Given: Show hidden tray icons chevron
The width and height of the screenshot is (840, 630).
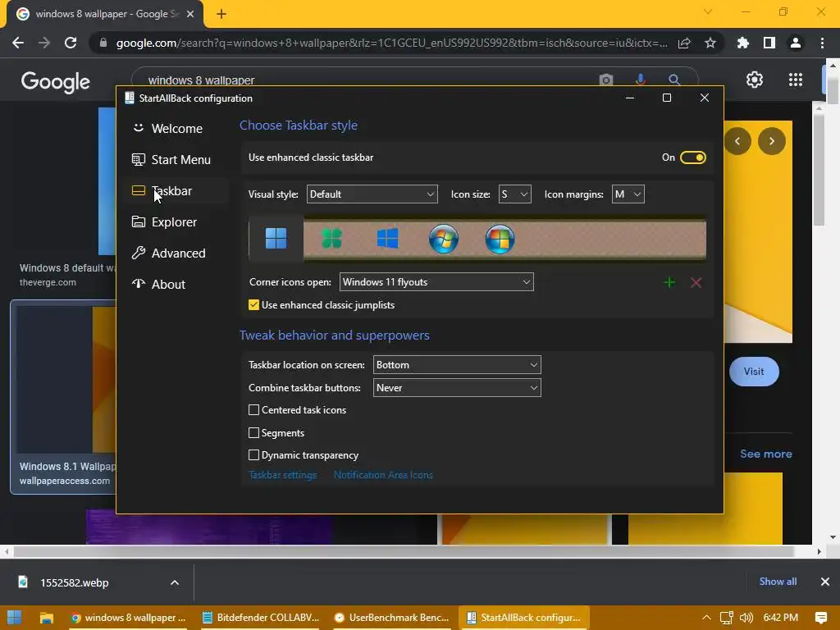Looking at the screenshot, I should (x=706, y=618).
